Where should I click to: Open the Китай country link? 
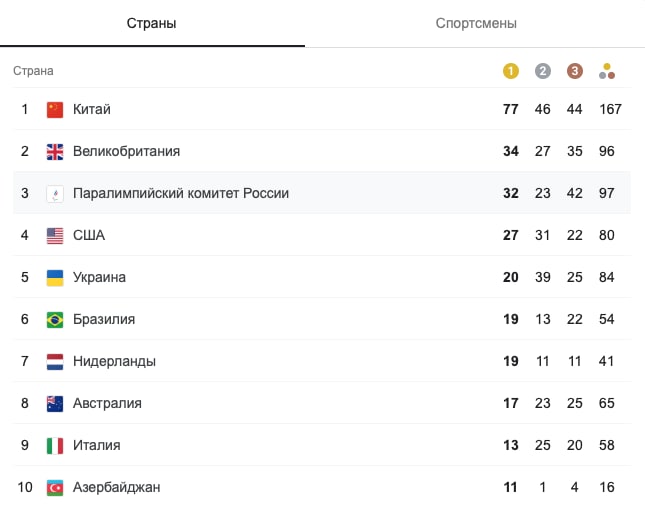pos(92,109)
